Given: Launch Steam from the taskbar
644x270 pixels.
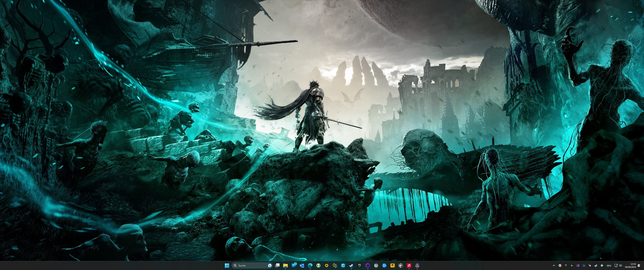Looking at the screenshot, I should (x=351, y=265).
